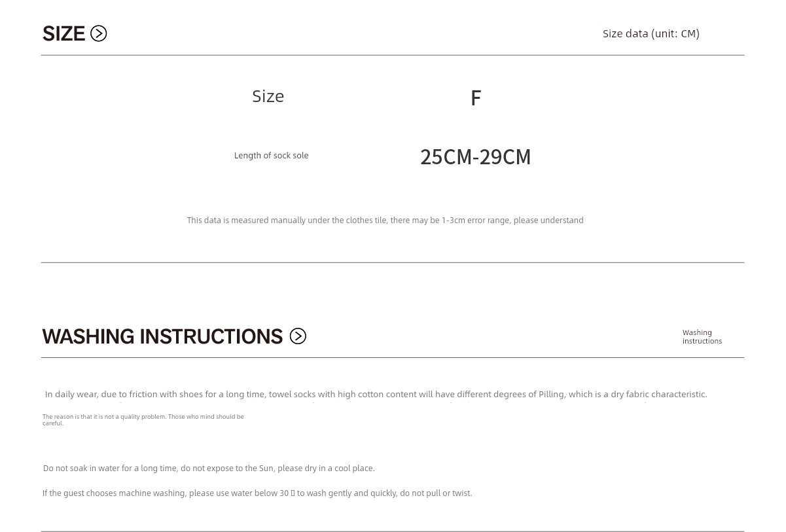Click the sentence about Pilling on towel socks
Screen dimensions: 786x532
click(x=376, y=395)
